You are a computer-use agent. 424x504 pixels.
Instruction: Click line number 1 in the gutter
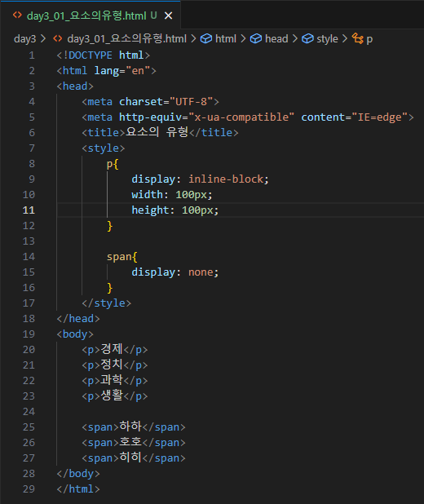32,55
